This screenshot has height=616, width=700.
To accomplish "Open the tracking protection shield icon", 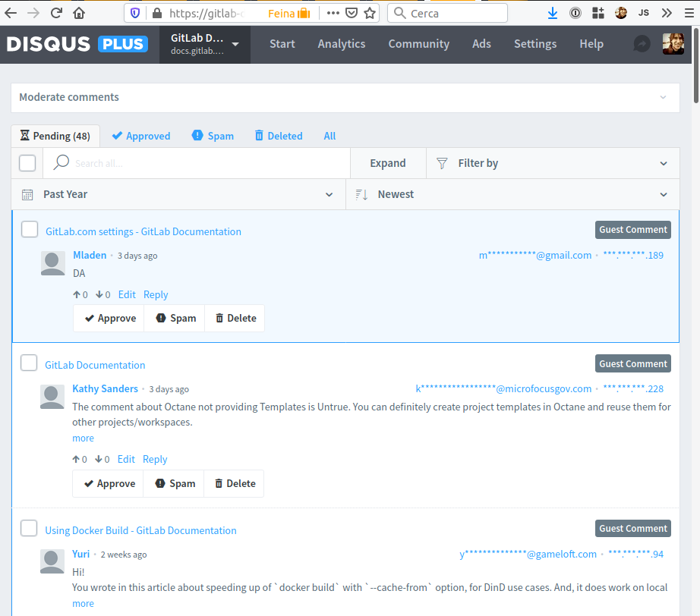I will point(135,14).
